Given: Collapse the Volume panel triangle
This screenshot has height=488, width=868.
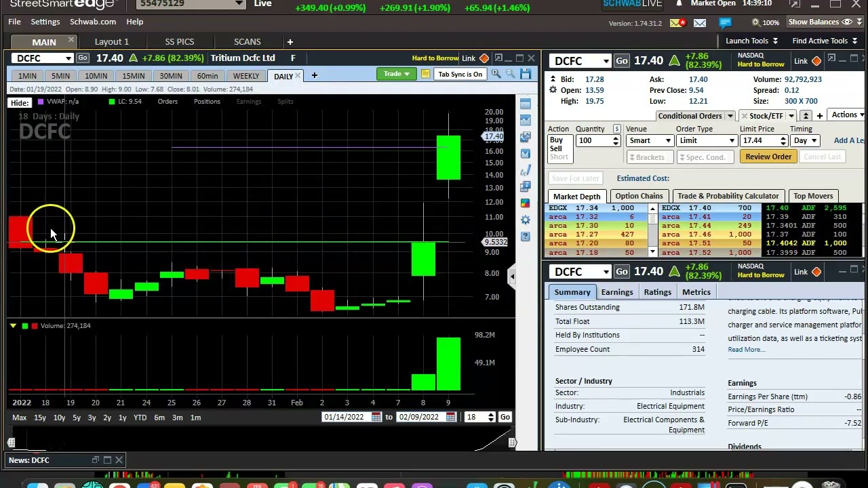Looking at the screenshot, I should [13, 326].
